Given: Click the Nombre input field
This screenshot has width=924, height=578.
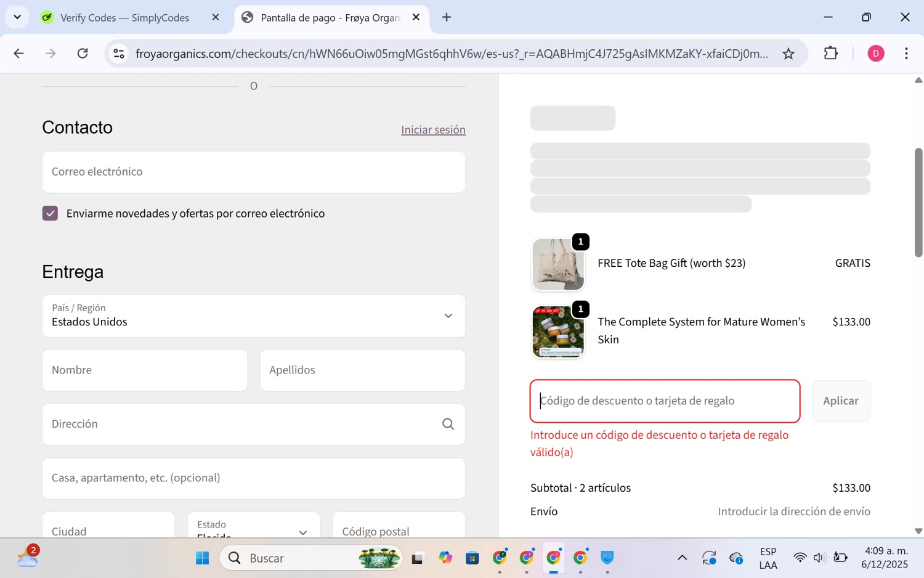Looking at the screenshot, I should point(145,370).
